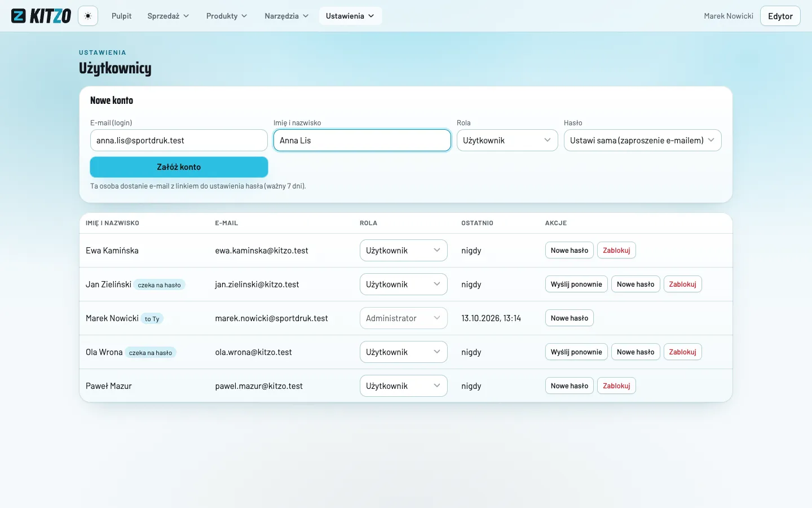The height and width of the screenshot is (508, 812).
Task: Toggle the light/dark theme sun icon
Action: 88,16
